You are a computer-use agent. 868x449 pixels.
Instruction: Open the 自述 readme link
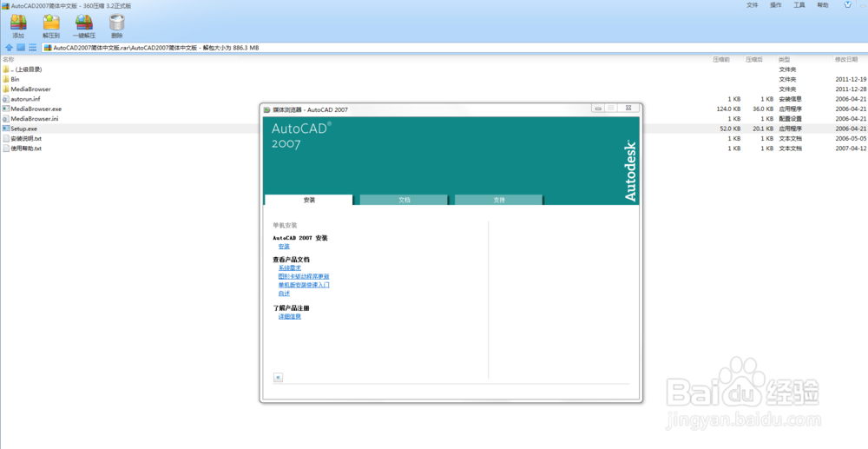284,294
